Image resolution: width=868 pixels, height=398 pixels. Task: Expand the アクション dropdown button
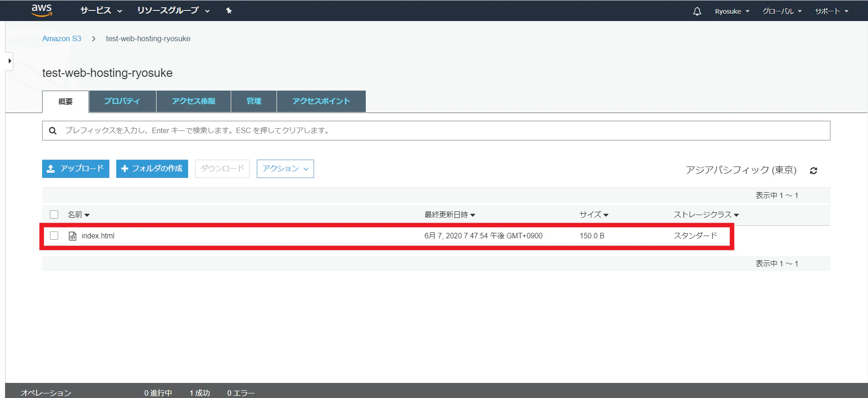285,169
